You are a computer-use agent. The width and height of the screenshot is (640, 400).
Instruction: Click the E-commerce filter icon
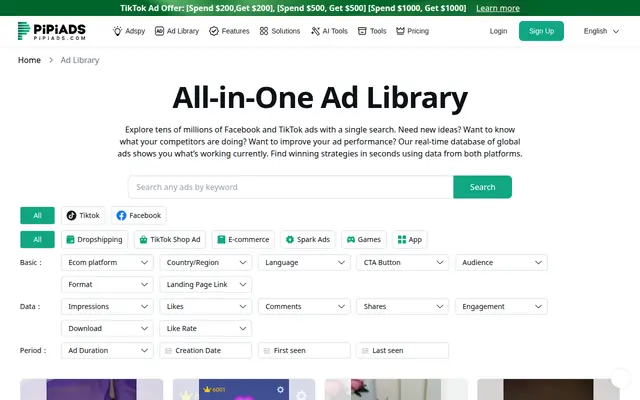(x=221, y=240)
